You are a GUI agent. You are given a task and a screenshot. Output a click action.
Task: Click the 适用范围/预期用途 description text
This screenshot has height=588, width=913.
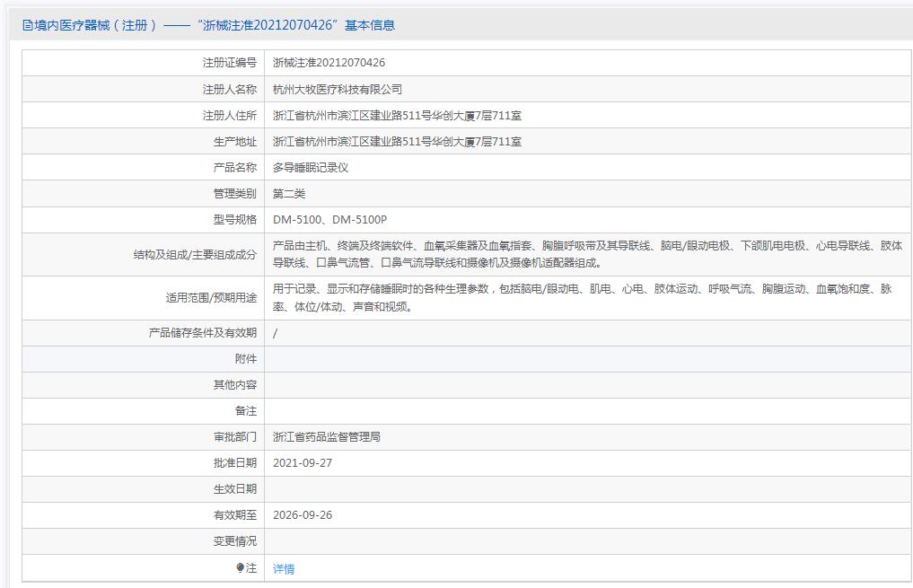583,297
